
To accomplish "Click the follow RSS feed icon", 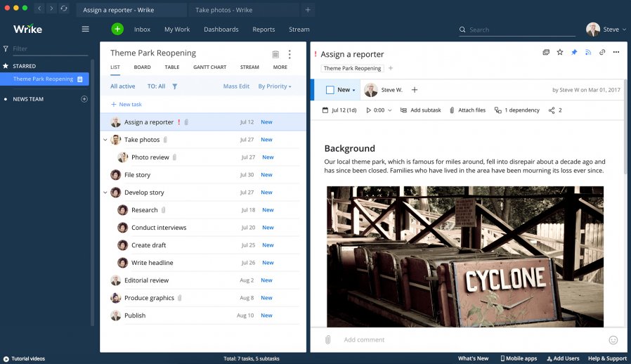I will (x=588, y=52).
